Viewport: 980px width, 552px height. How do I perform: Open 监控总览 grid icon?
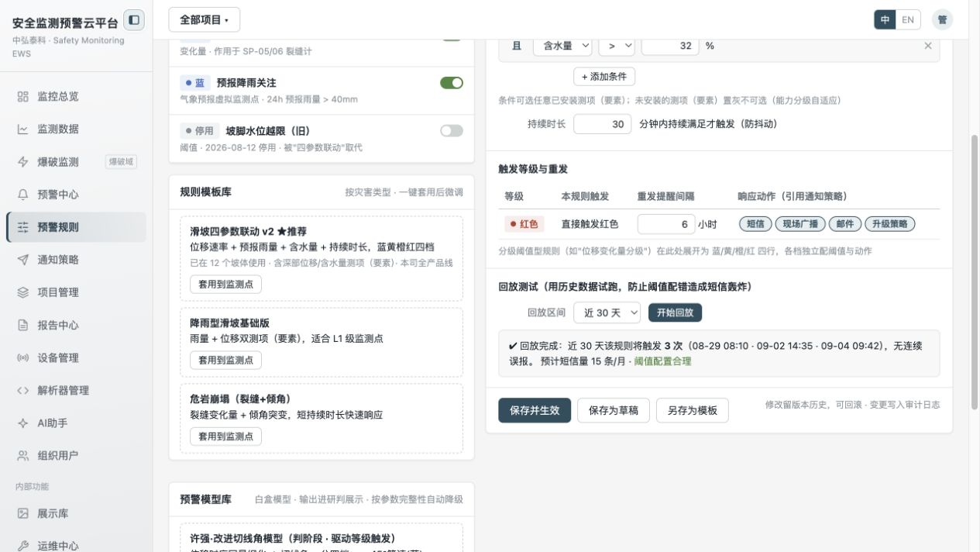tap(23, 97)
